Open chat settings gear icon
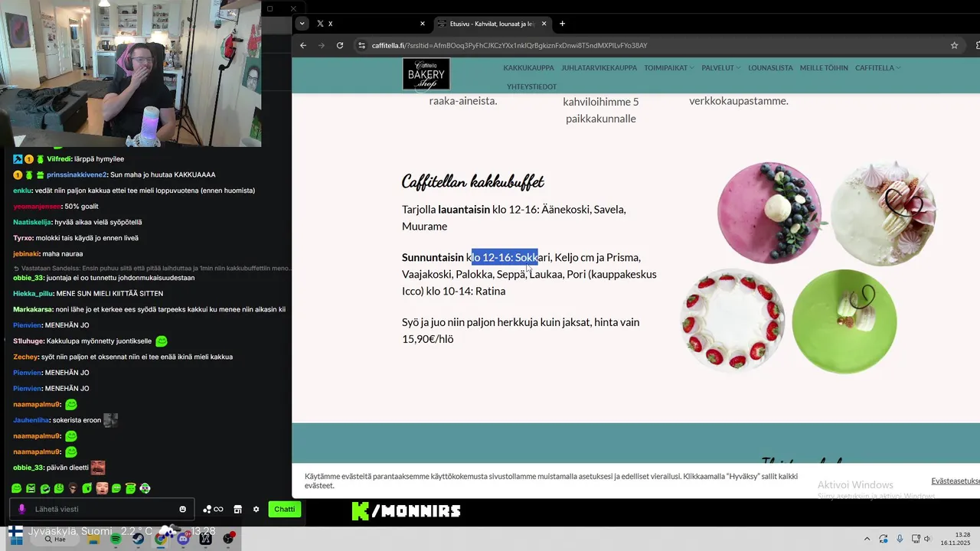 pyautogui.click(x=256, y=509)
